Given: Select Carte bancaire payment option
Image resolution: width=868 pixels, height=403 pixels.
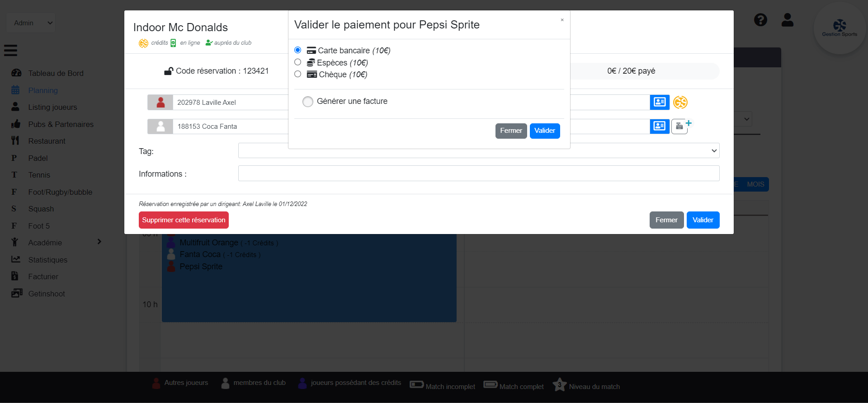Looking at the screenshot, I should point(297,50).
